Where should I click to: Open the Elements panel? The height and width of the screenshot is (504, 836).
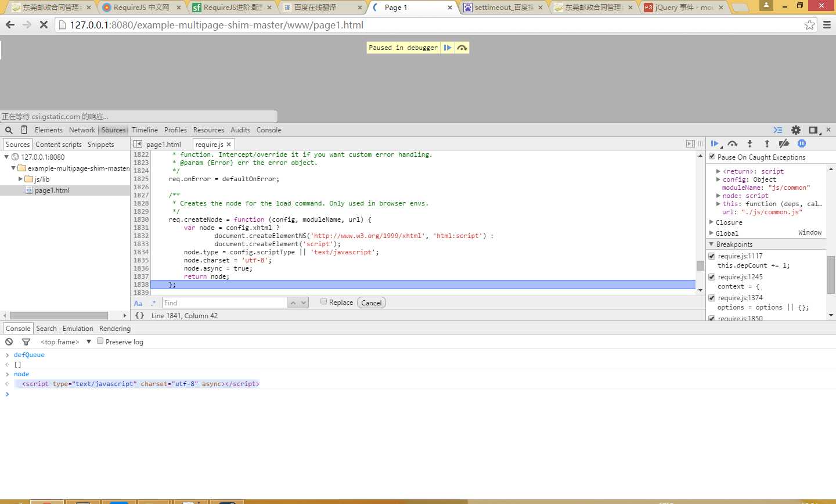tap(48, 130)
